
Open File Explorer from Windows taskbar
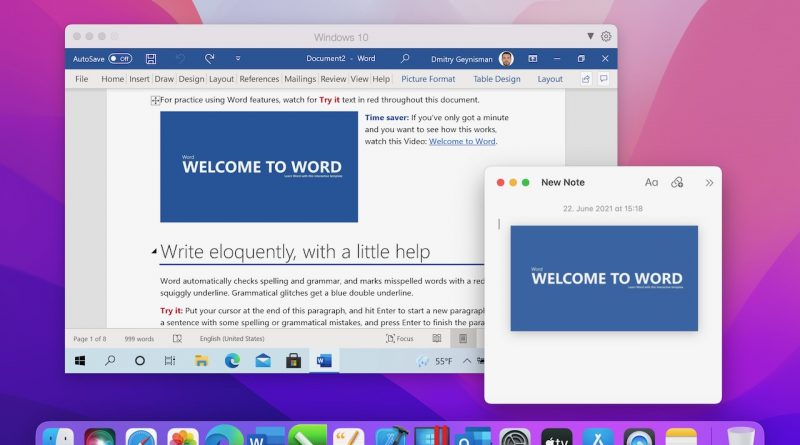point(201,361)
